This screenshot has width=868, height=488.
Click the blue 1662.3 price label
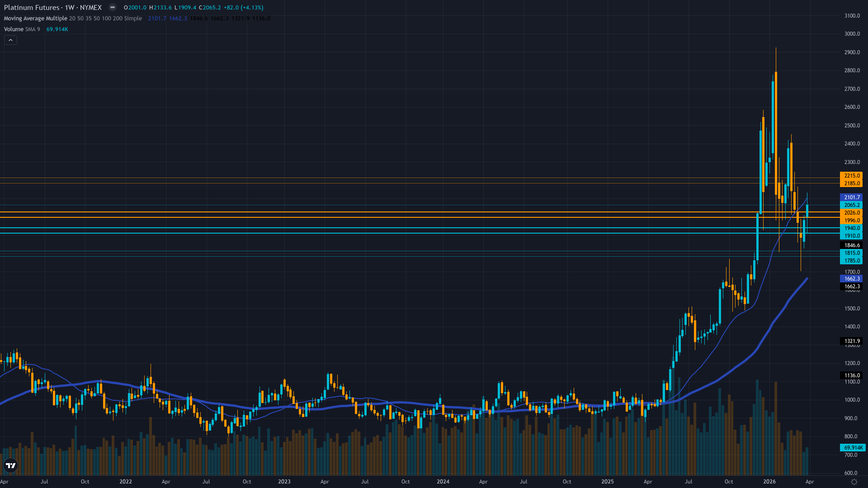[851, 279]
